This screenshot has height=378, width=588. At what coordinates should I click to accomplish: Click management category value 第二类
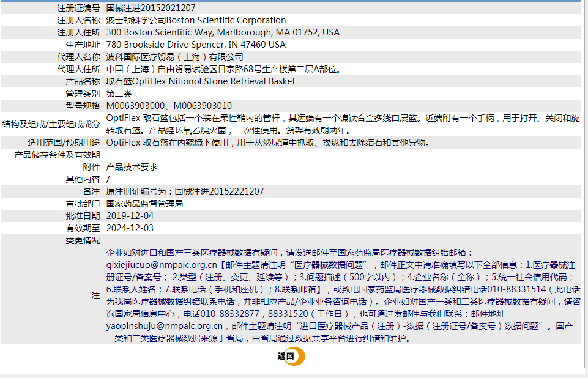coord(119,94)
